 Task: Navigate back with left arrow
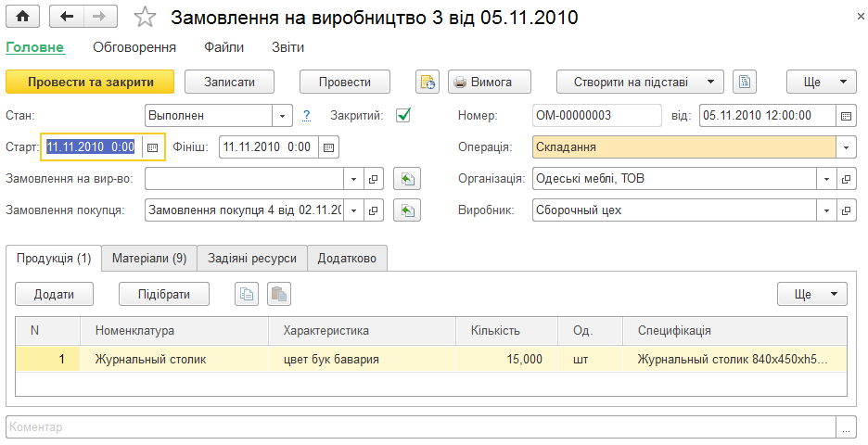point(67,17)
